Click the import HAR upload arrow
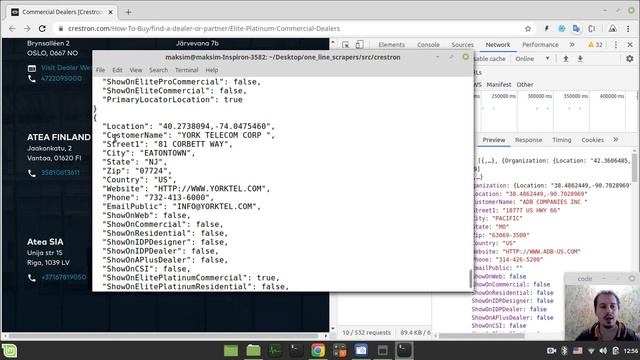The height and width of the screenshot is (360, 640). point(566,59)
